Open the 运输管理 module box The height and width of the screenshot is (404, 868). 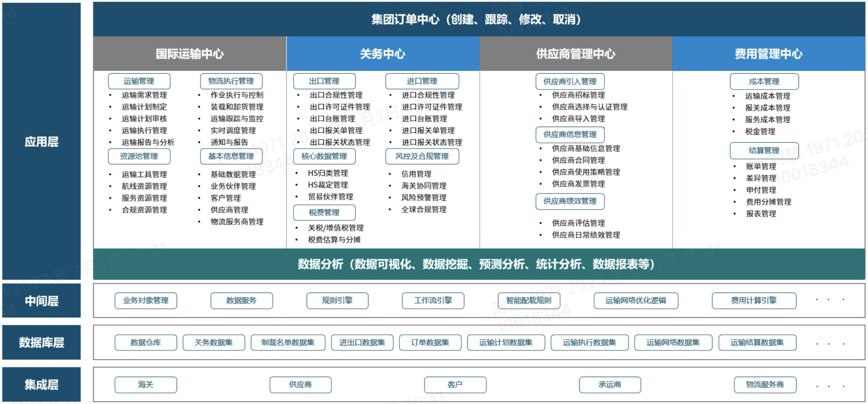click(139, 81)
